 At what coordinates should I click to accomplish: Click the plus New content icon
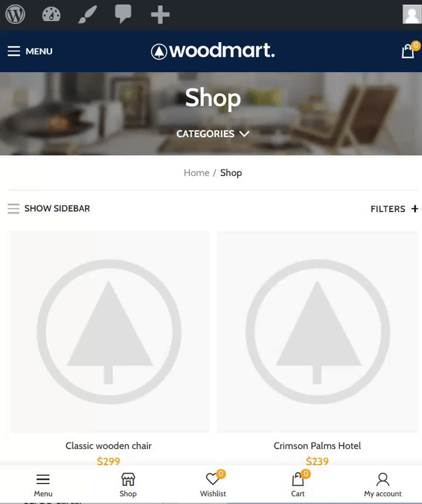pyautogui.click(x=160, y=15)
